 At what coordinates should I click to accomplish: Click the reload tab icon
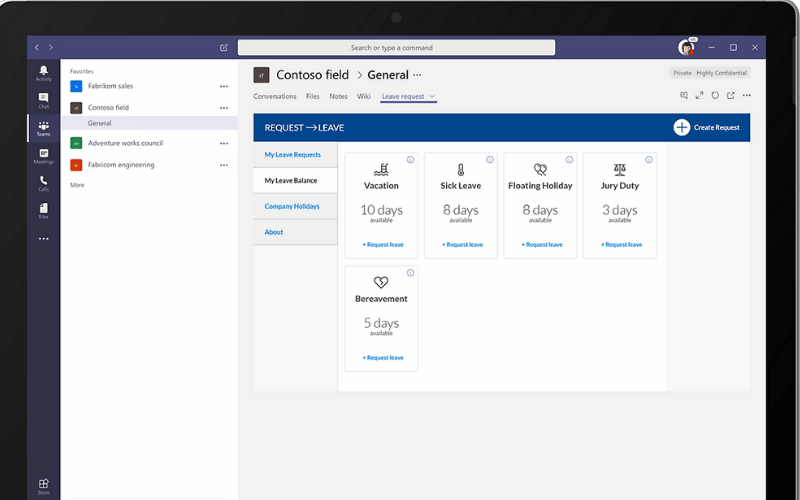[715, 96]
